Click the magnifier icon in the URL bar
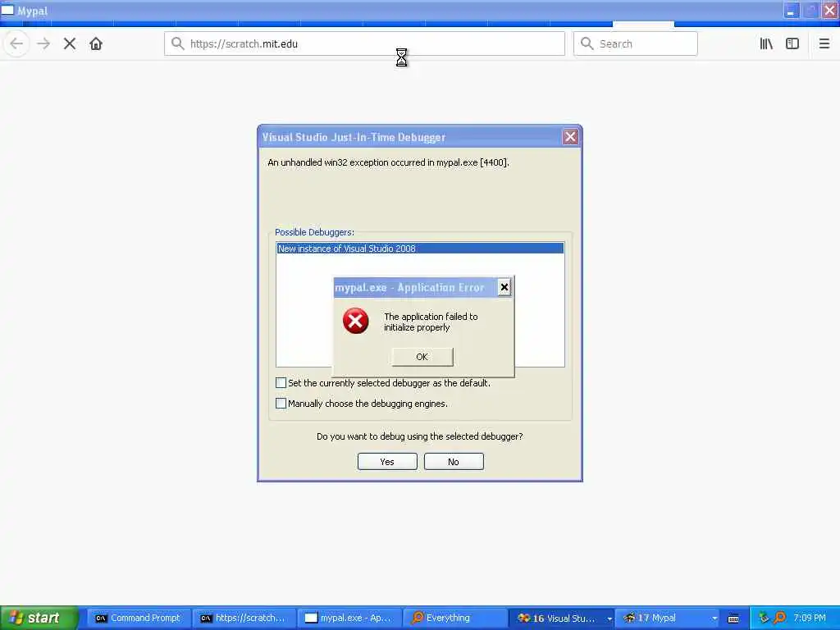The height and width of the screenshot is (630, 840). pos(177,43)
